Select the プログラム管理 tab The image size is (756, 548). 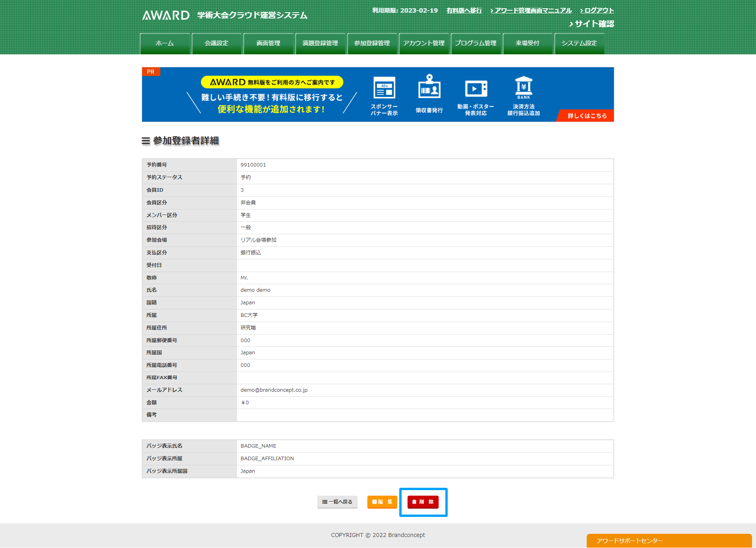pos(476,43)
